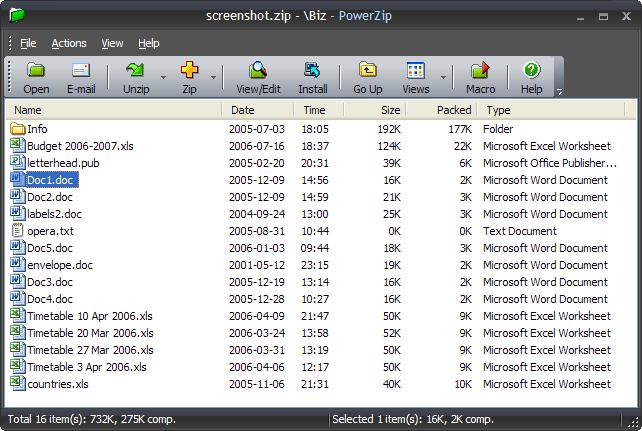642x431 pixels.
Task: Open the Zip dropdown arrow
Action: tap(213, 77)
